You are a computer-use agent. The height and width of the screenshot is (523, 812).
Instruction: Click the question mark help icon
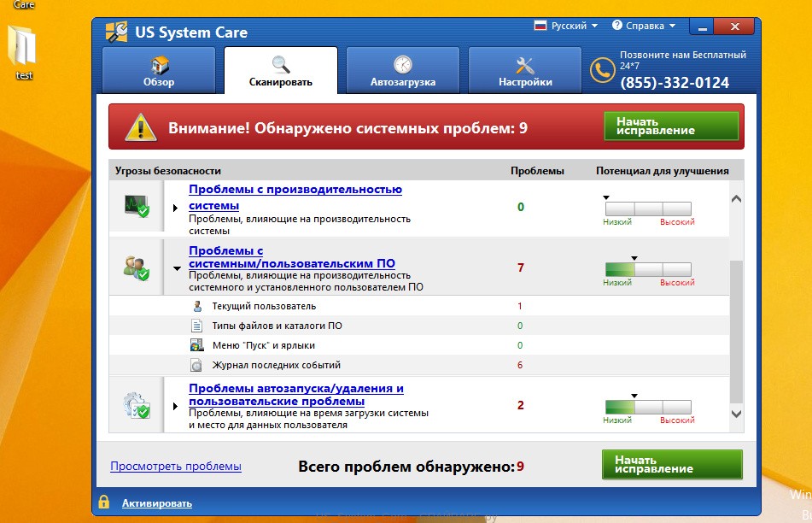pos(616,25)
